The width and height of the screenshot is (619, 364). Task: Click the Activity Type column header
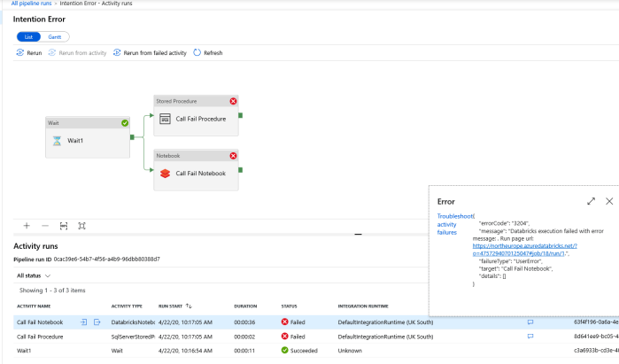point(127,306)
